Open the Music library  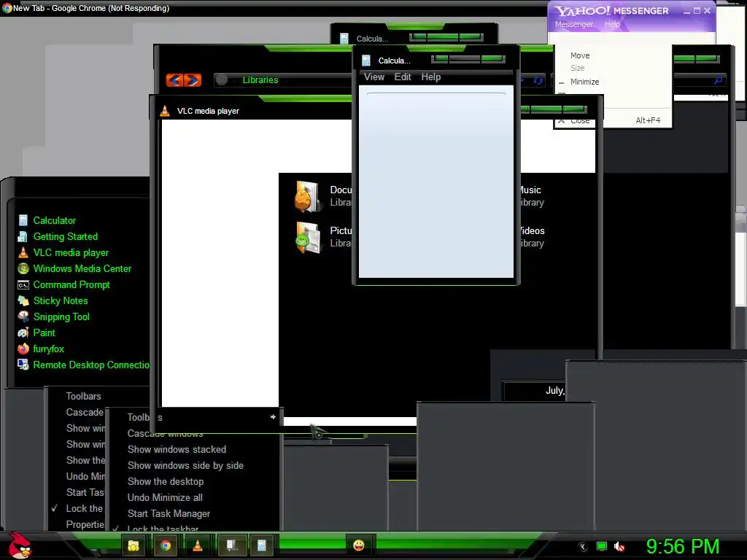tap(531, 196)
